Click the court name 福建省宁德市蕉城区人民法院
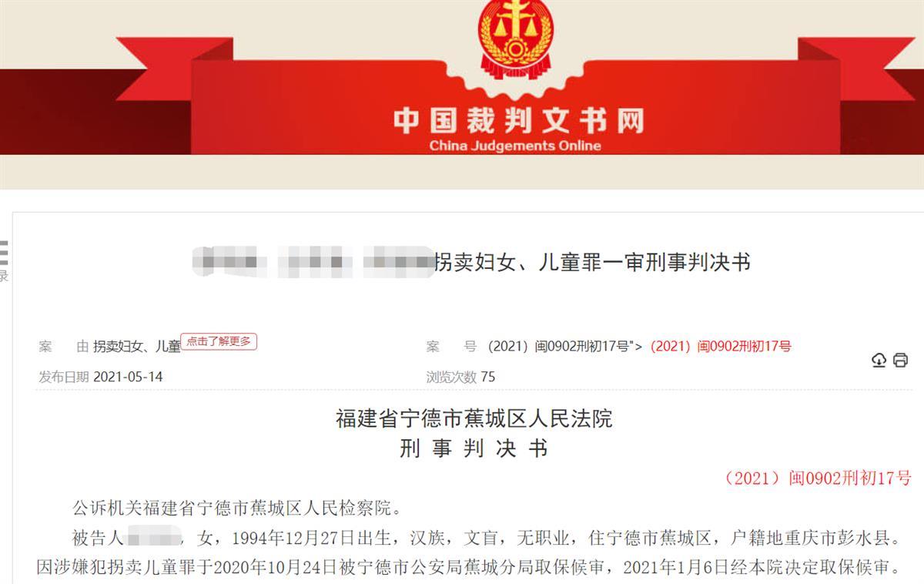 474,419
